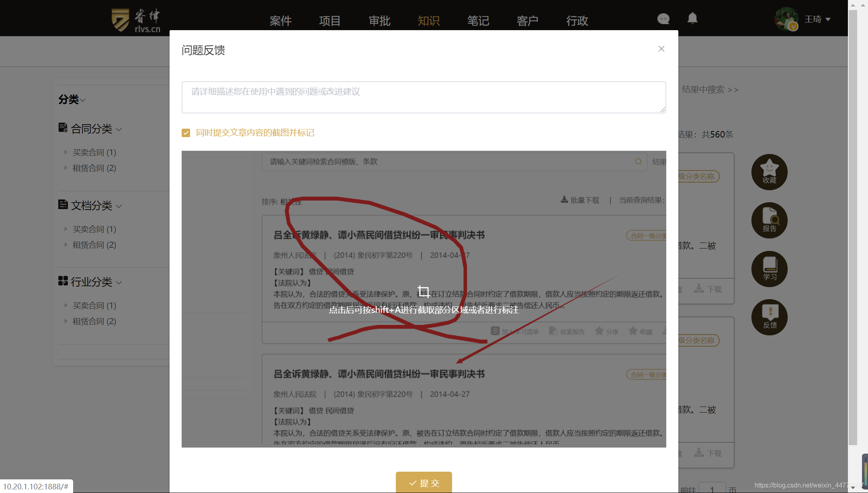Viewport: 868px width, 493px height.
Task: Collapse the 行业分类 section
Action: pos(119,283)
